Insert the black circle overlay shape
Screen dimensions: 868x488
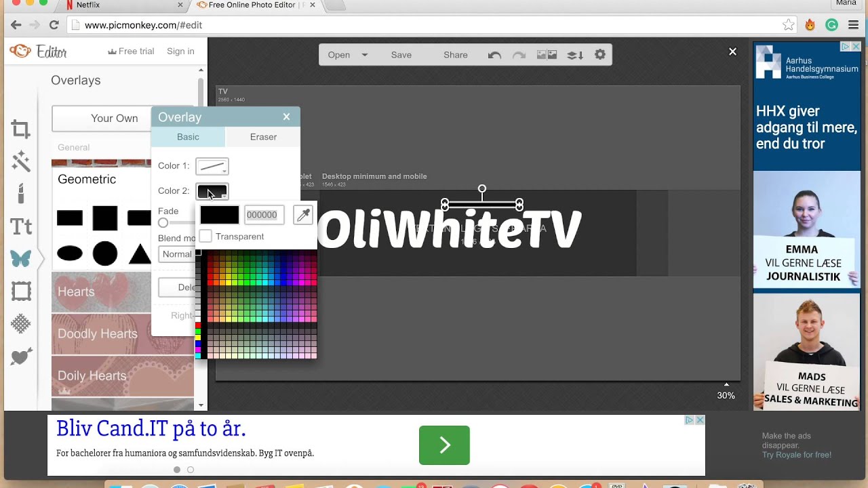click(105, 253)
